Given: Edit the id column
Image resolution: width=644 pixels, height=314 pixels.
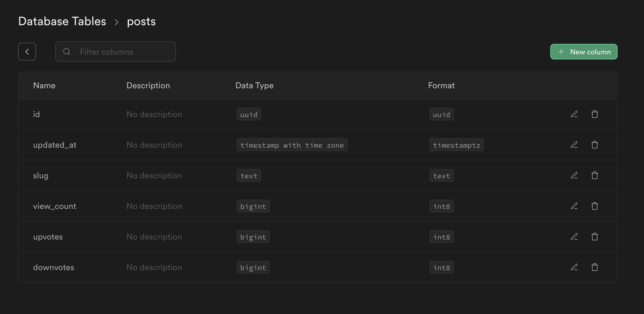Looking at the screenshot, I should 574,114.
